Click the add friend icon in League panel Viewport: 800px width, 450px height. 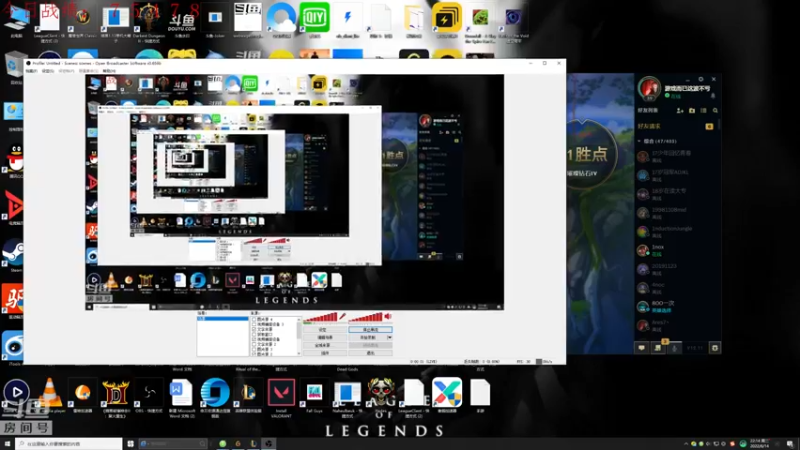pos(680,110)
